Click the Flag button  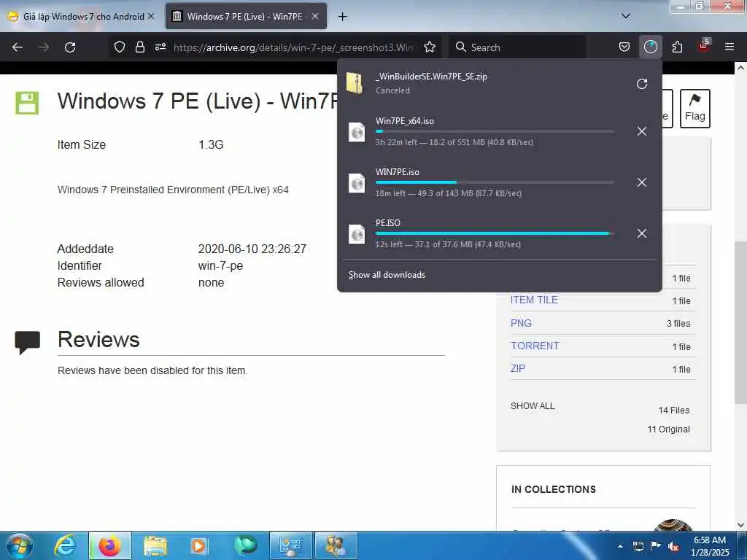694,109
